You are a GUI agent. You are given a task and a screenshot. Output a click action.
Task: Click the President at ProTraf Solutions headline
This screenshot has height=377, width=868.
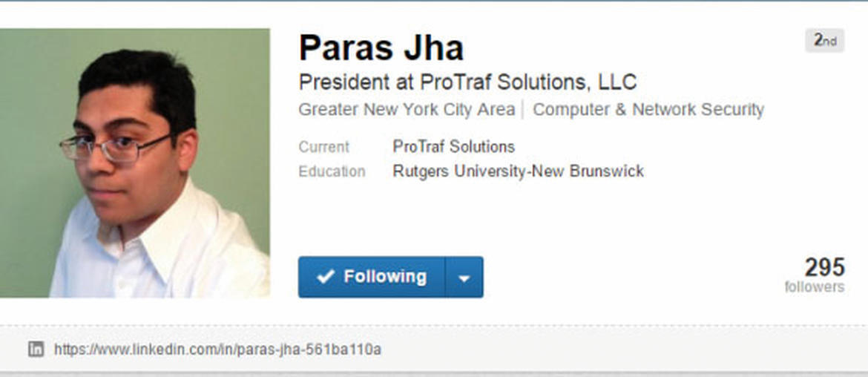tap(468, 82)
